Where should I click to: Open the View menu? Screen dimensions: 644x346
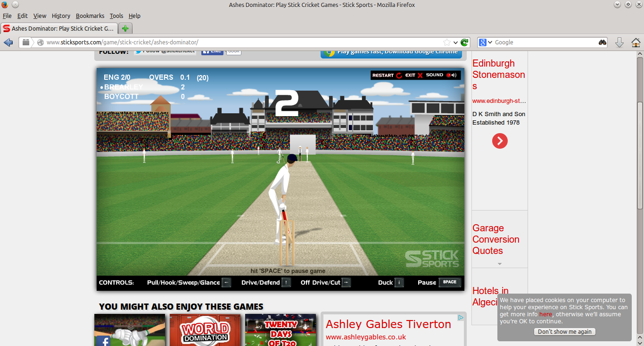[40, 16]
